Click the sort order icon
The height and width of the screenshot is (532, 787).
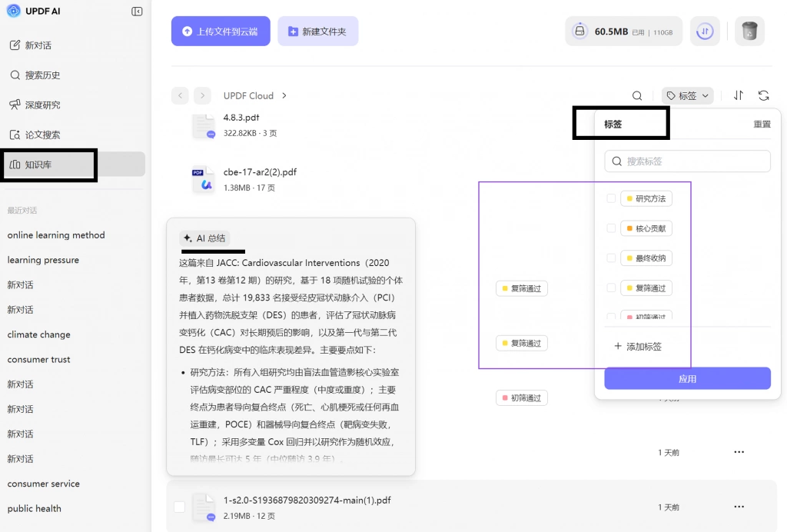pos(739,95)
